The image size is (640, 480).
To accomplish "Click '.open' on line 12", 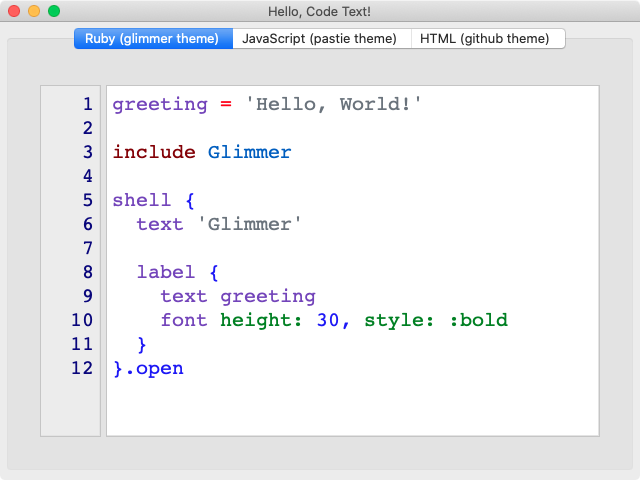I will pyautogui.click(x=155, y=369).
